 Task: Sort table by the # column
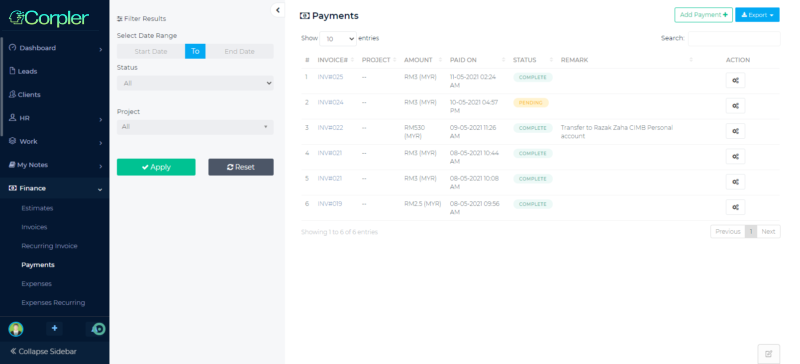point(307,60)
